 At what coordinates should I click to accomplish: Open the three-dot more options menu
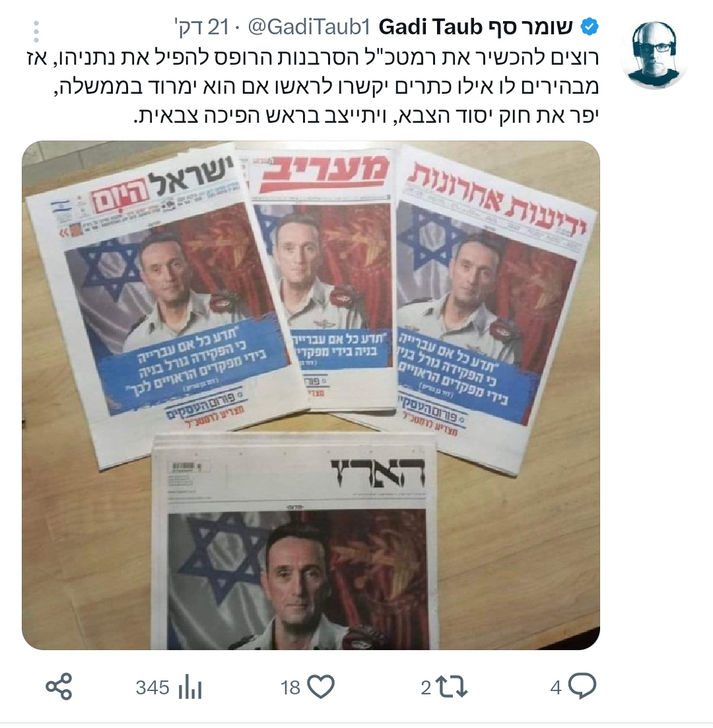tap(36, 32)
